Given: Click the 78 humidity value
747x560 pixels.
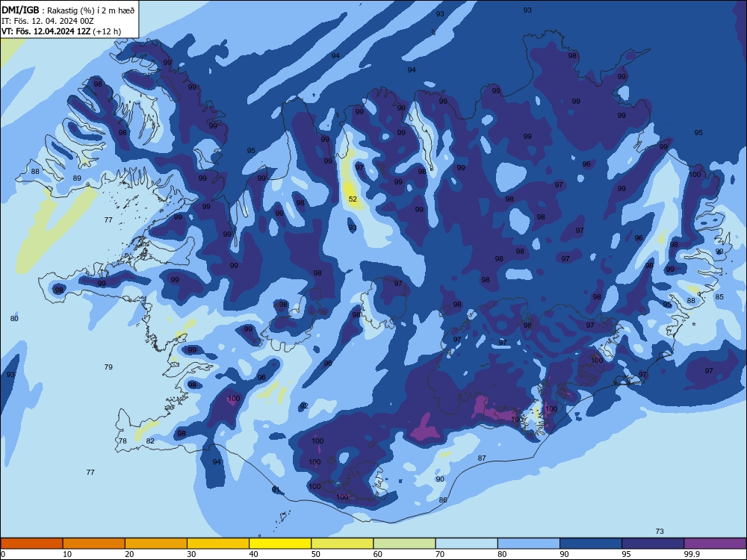Looking at the screenshot, I should (123, 441).
